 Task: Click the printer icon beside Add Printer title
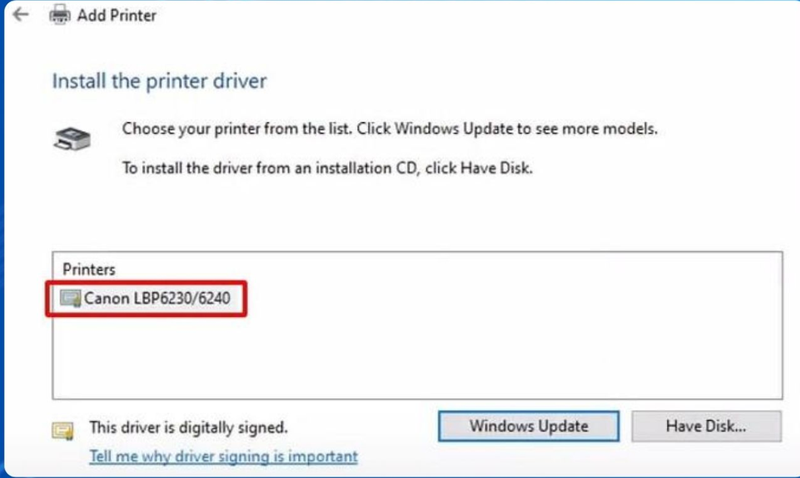pos(60,14)
